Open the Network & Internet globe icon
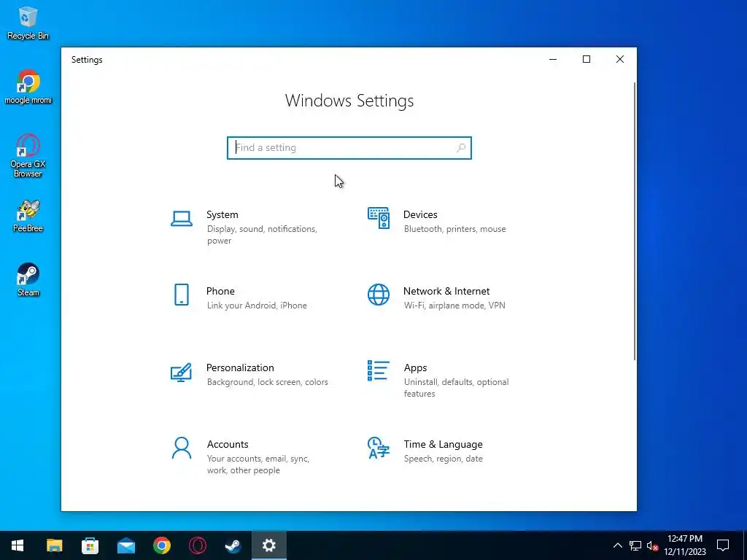This screenshot has height=560, width=747. (379, 295)
